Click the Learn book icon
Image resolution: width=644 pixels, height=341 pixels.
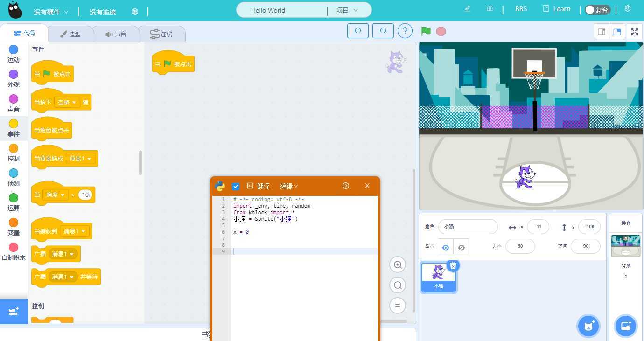546,9
